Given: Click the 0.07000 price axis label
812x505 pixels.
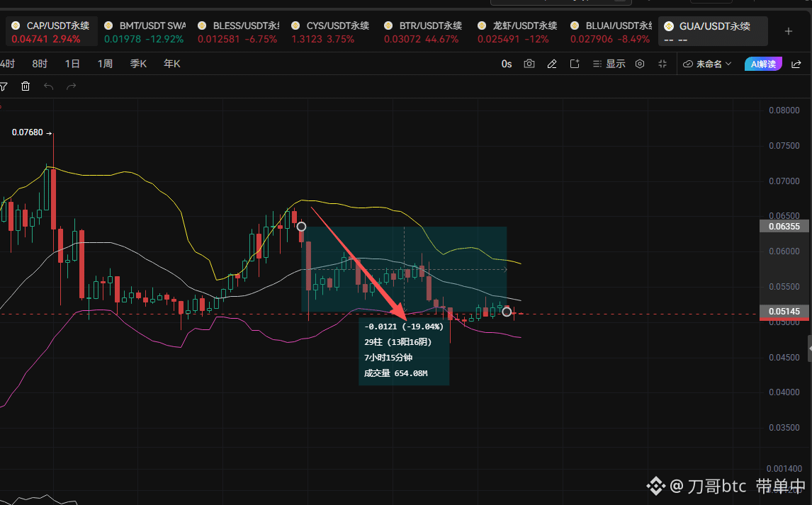Looking at the screenshot, I should [x=784, y=181].
